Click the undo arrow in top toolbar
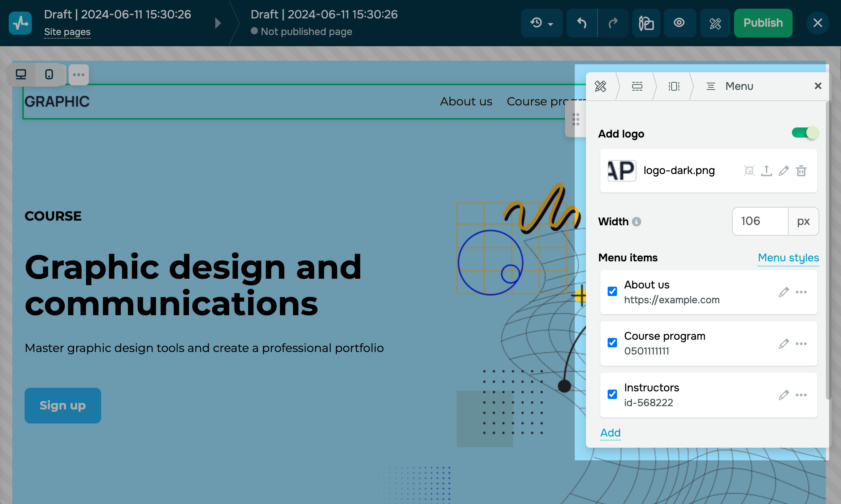841x504 pixels. 582,23
